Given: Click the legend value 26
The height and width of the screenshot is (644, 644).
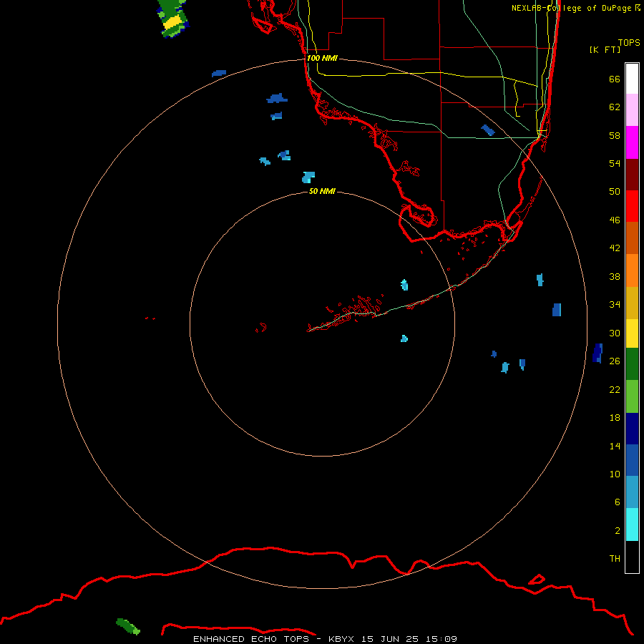Looking at the screenshot, I should (615, 361).
